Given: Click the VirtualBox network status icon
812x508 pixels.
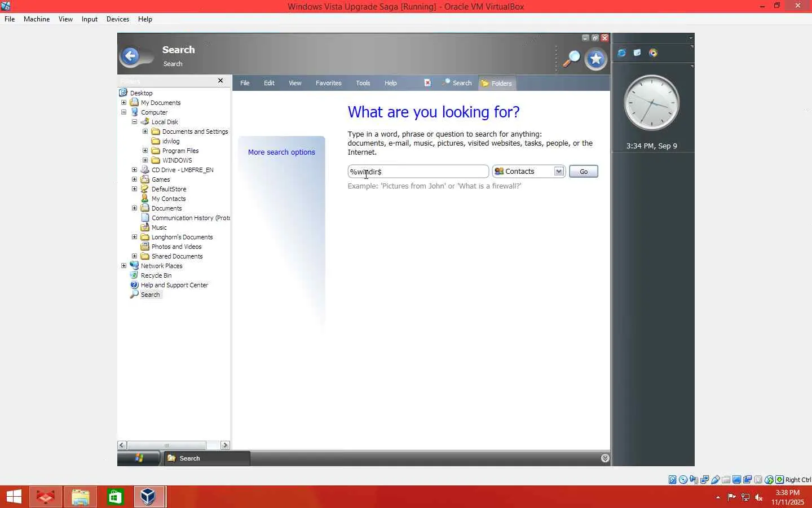Looking at the screenshot, I should click(704, 480).
